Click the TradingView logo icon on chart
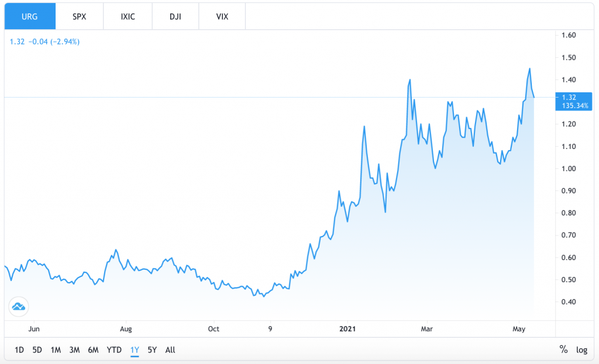 click(18, 306)
